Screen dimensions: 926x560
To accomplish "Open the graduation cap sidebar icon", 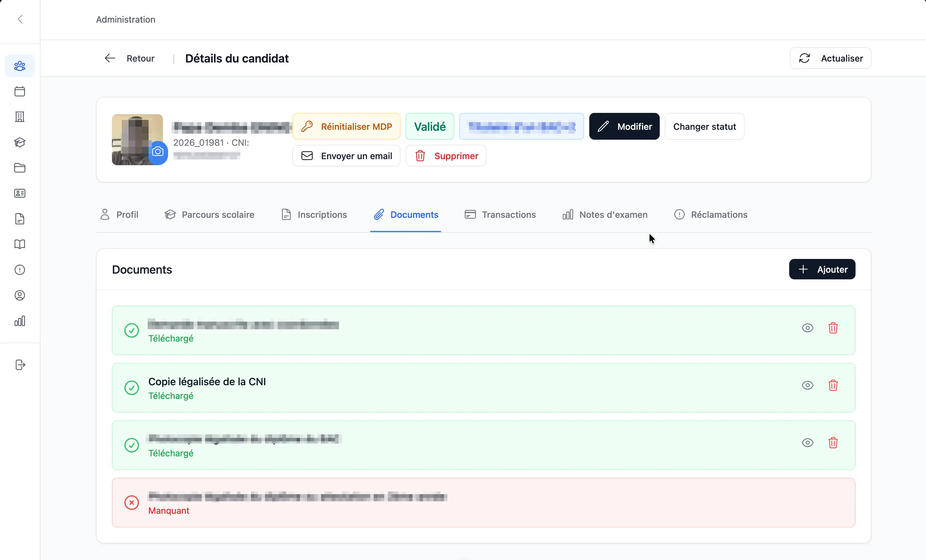I will 19,143.
